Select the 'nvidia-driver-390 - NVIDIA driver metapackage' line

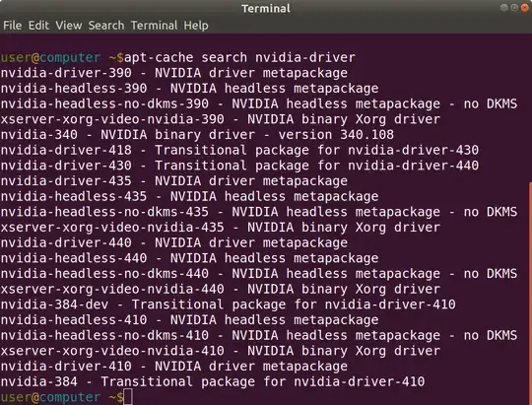click(174, 73)
